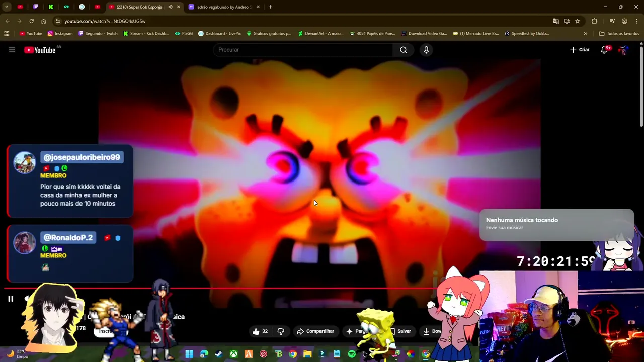644x362 pixels.
Task: Open the Dashboard - LivePix bookmark
Action: coord(220,34)
